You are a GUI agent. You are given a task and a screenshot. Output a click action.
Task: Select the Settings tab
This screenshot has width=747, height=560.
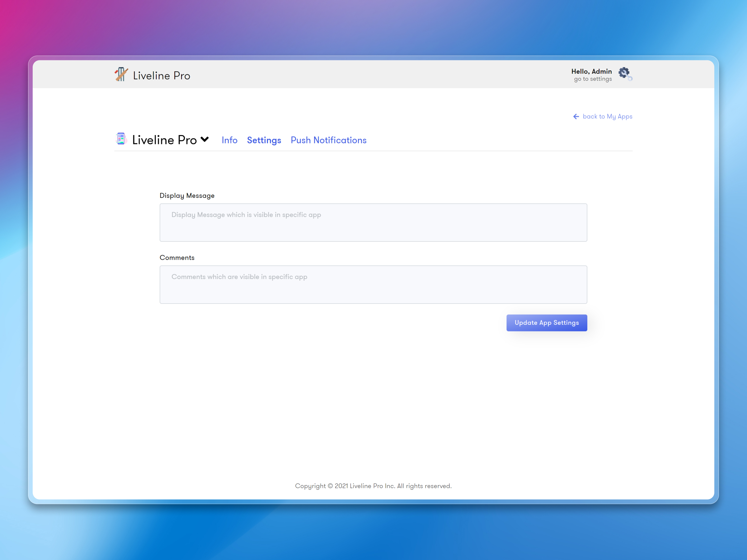click(264, 140)
